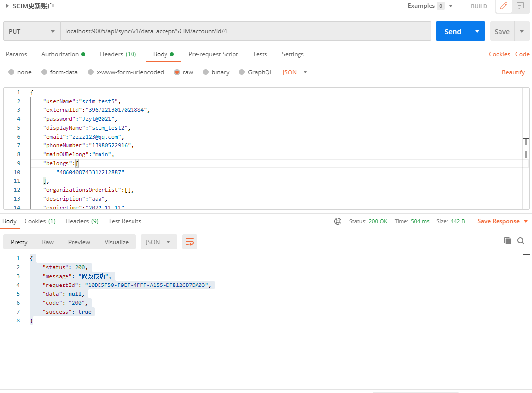The height and width of the screenshot is (393, 532).
Task: Open the Test Results response tab
Action: (125, 221)
